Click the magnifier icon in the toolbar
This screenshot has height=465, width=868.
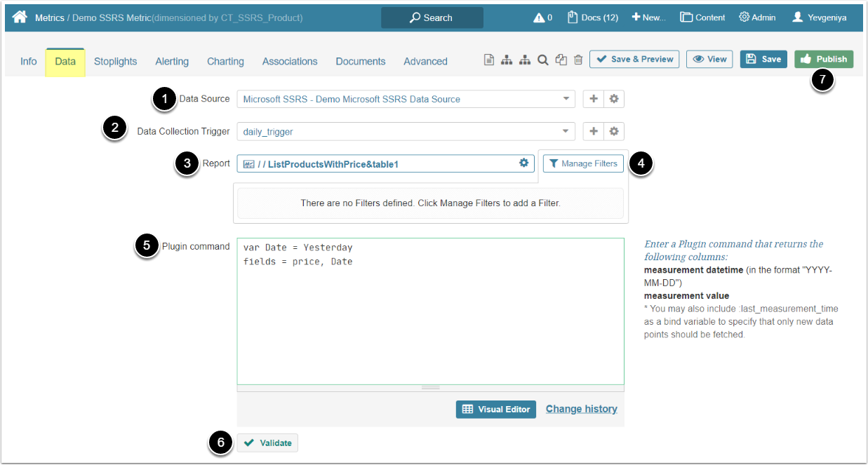coord(542,60)
